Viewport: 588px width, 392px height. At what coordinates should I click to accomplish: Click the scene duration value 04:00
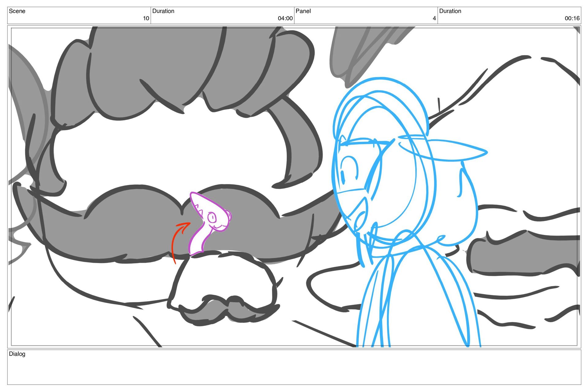[285, 18]
